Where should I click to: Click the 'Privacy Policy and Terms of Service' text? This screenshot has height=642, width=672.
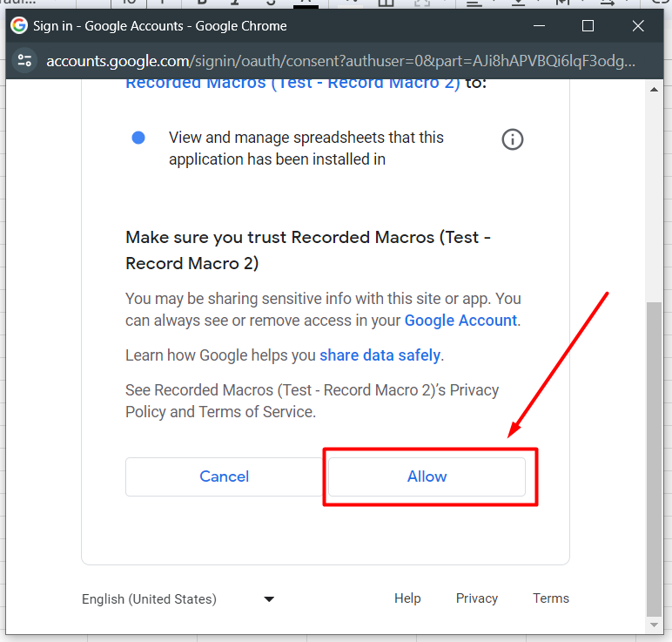click(x=312, y=401)
